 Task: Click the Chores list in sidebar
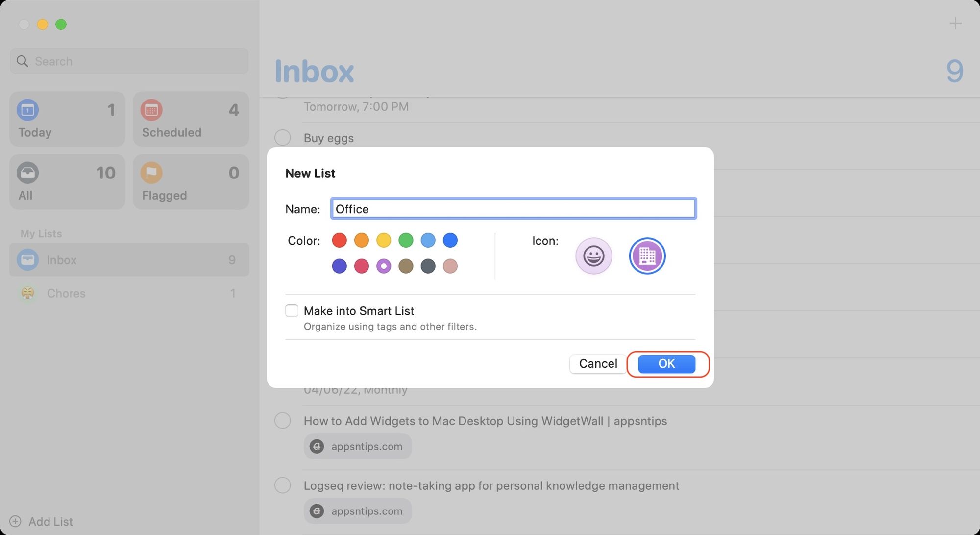pos(66,293)
